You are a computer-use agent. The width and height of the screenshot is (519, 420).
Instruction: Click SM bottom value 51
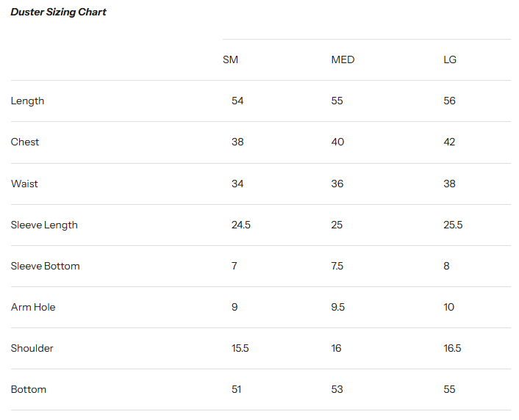(236, 389)
